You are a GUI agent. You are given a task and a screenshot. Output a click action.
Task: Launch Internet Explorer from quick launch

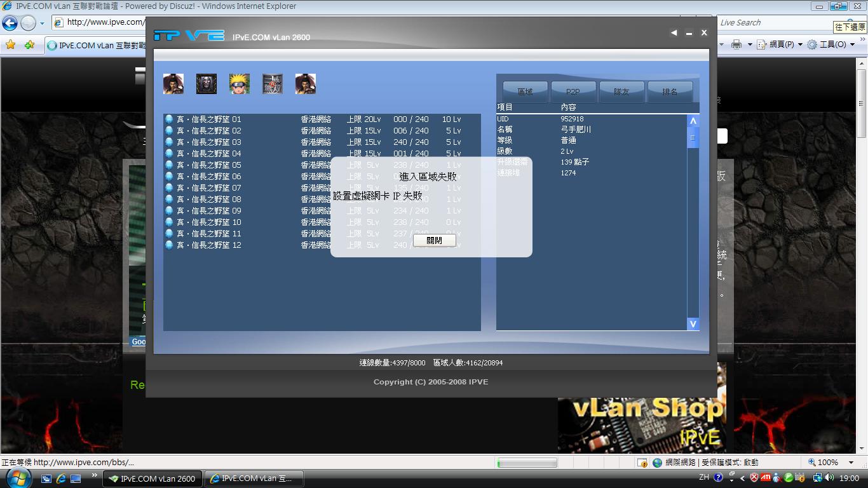coord(61,478)
